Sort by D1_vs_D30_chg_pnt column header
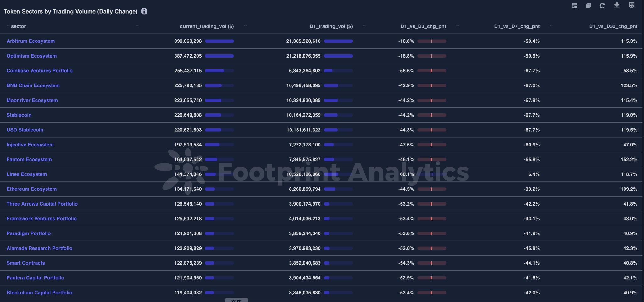The image size is (644, 302). point(613,26)
